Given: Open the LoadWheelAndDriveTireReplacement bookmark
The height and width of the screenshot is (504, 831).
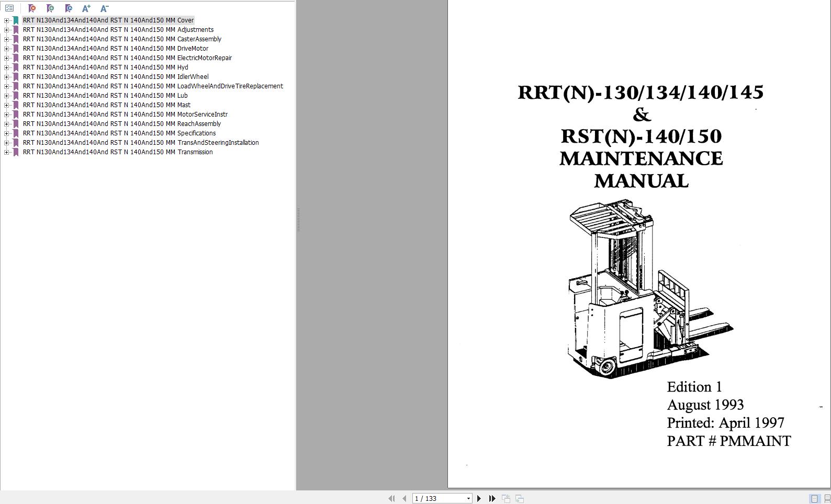Looking at the screenshot, I should (152, 86).
